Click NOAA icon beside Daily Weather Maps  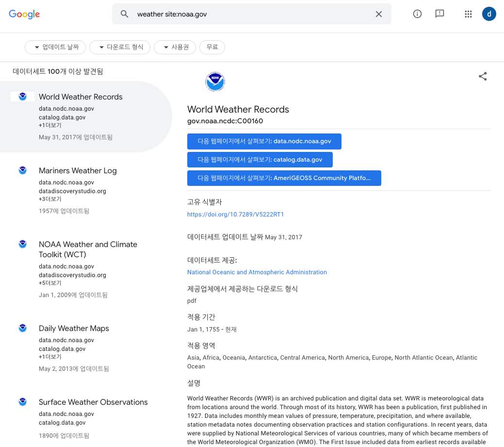coord(22,328)
